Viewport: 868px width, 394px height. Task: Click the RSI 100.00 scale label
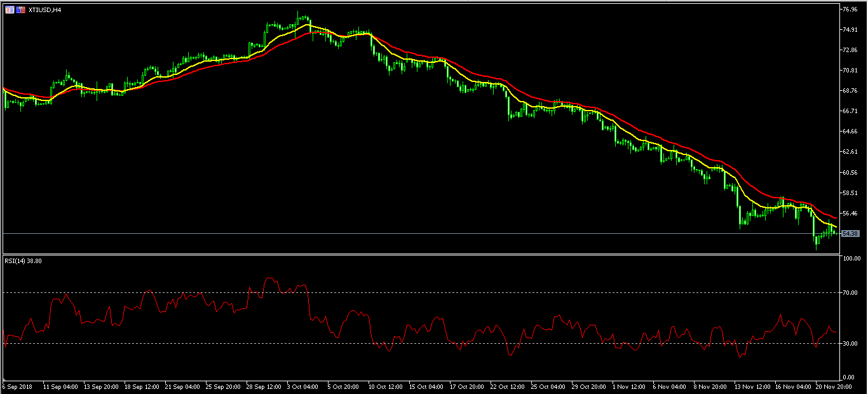851,259
